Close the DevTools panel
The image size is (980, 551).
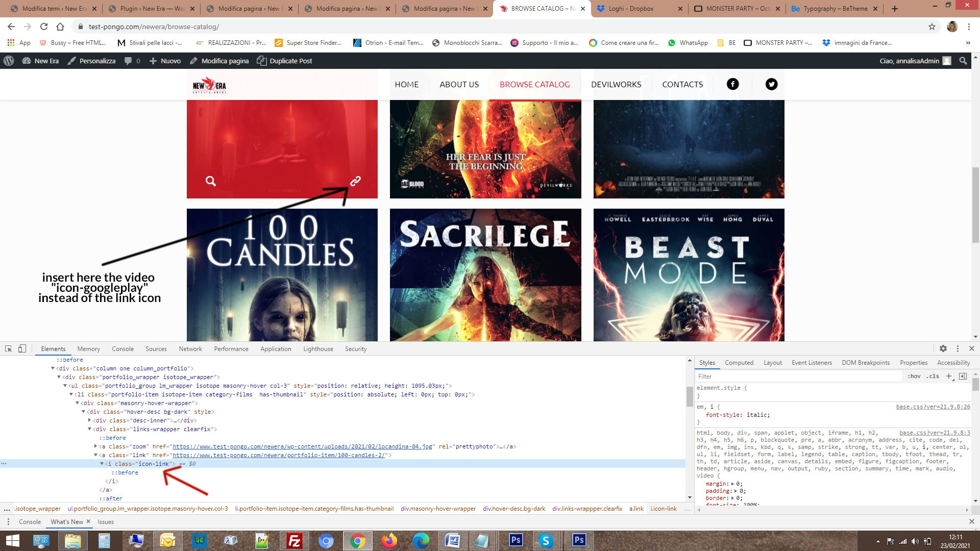(x=972, y=349)
